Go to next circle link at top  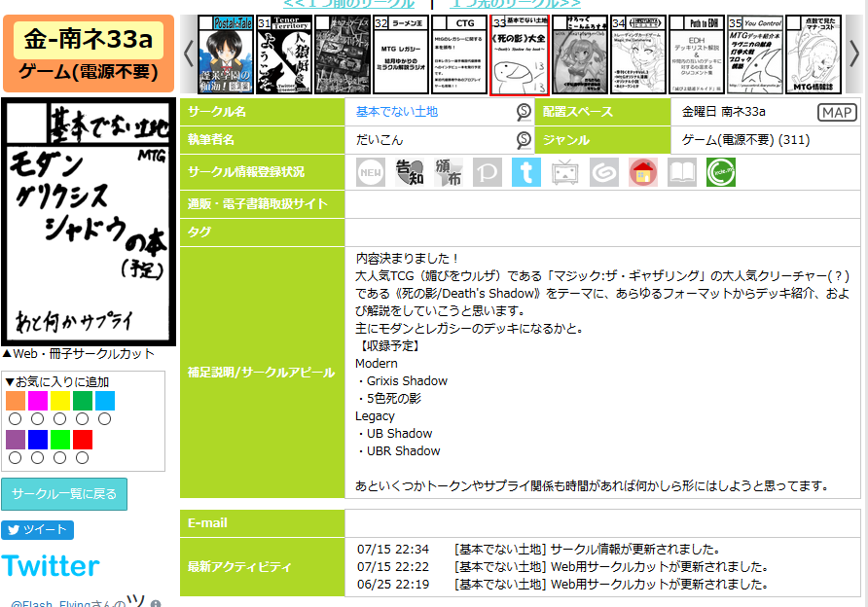[x=516, y=3]
